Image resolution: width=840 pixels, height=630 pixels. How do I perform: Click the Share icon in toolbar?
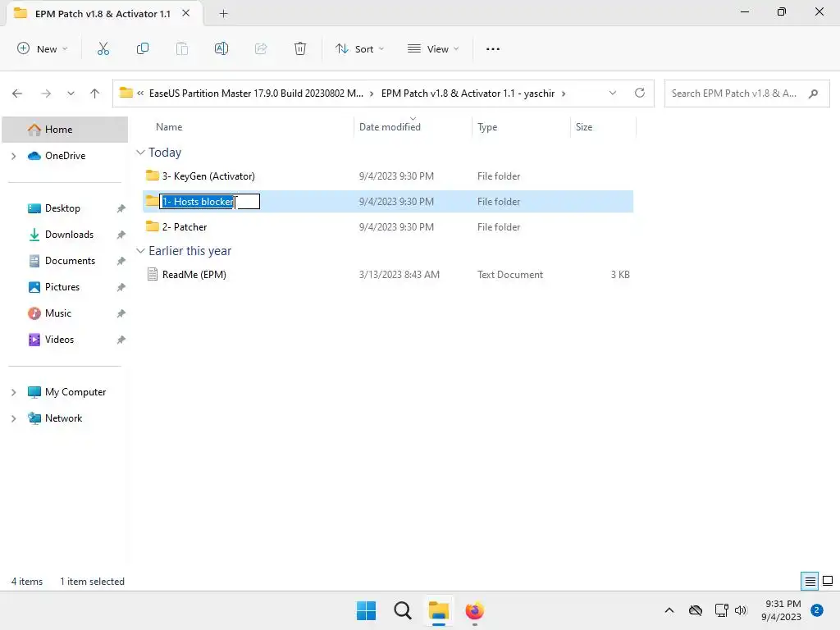261,48
